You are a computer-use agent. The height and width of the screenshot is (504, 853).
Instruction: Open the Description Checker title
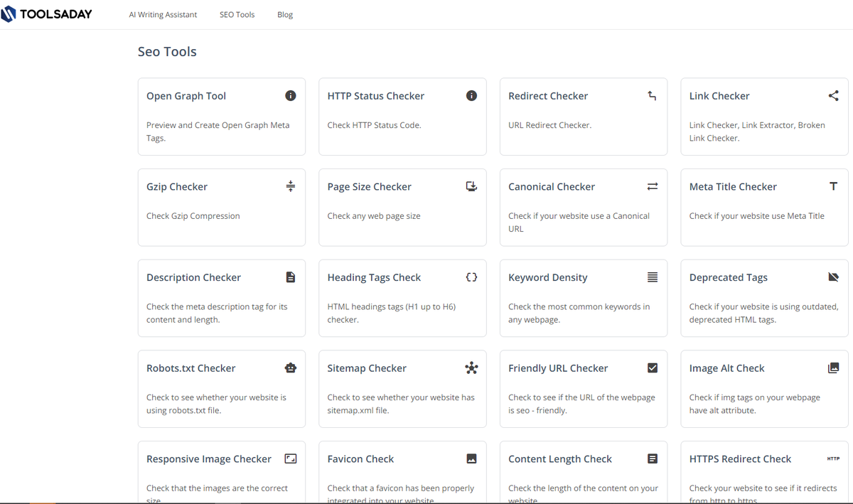tap(193, 277)
